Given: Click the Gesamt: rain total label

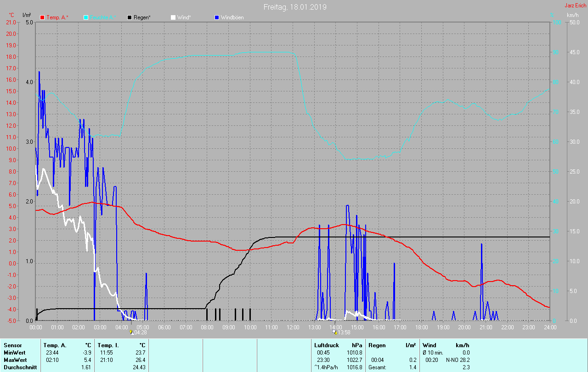Looking at the screenshot, I should 378,367.
